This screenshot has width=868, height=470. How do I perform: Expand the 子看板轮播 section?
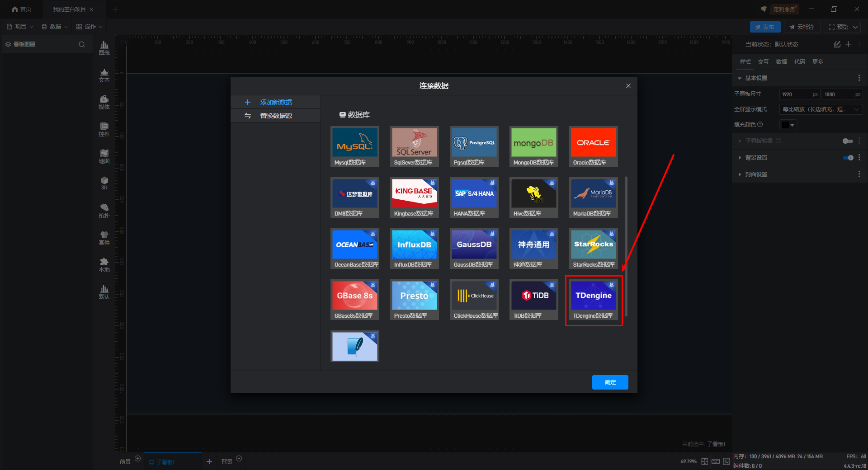[740, 141]
